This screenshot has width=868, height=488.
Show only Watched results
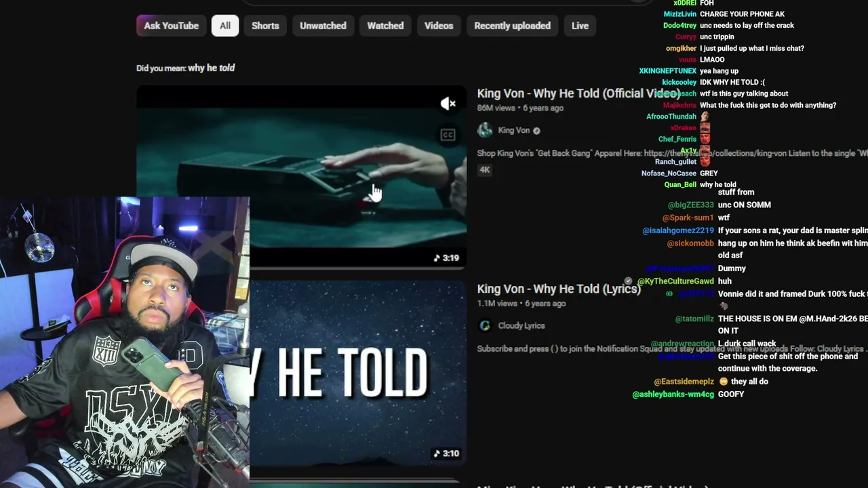(x=385, y=26)
